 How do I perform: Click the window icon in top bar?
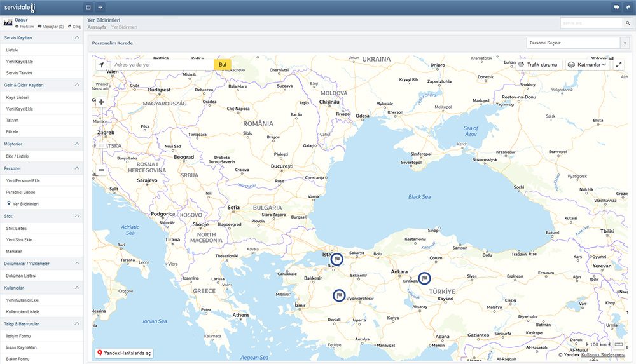pos(88,7)
